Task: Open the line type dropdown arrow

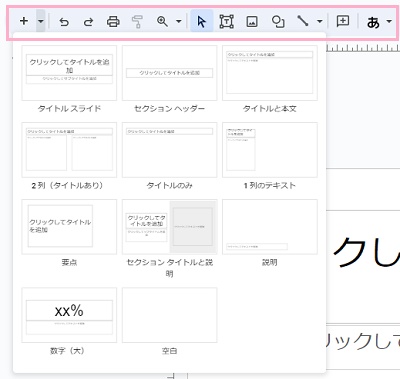Action: [320, 22]
